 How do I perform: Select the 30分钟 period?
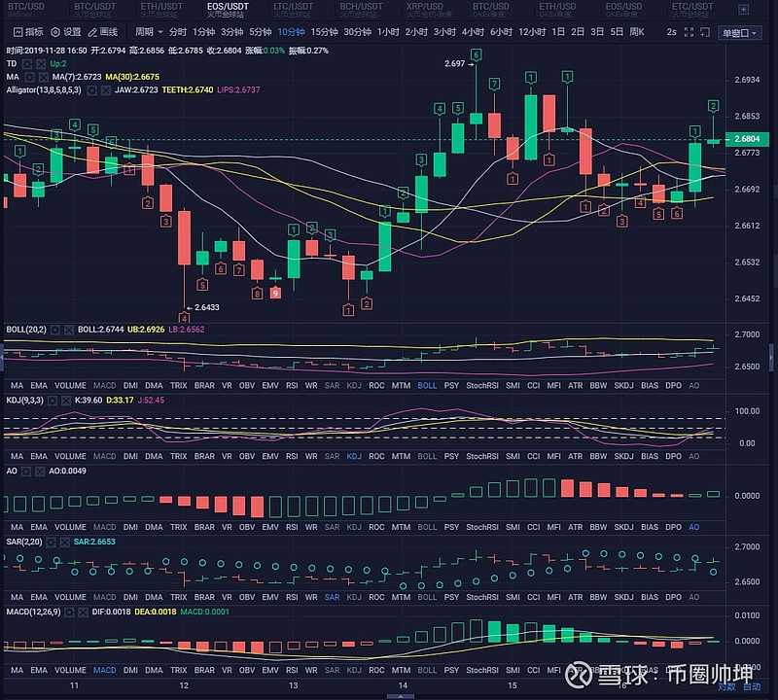click(x=357, y=32)
